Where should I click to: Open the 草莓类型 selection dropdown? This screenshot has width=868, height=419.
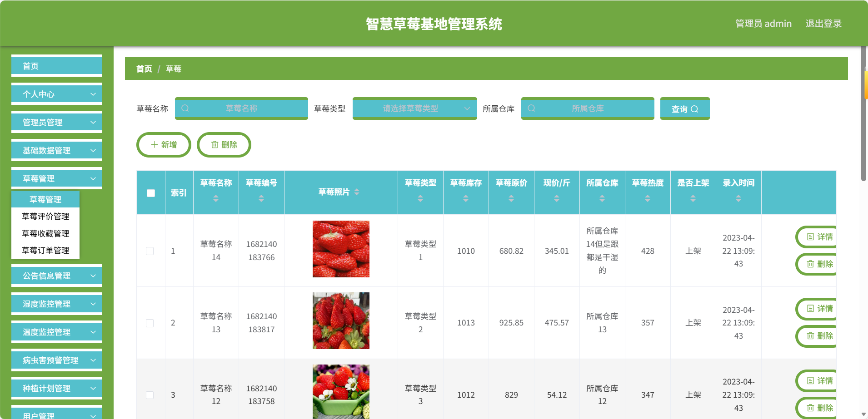coord(415,108)
